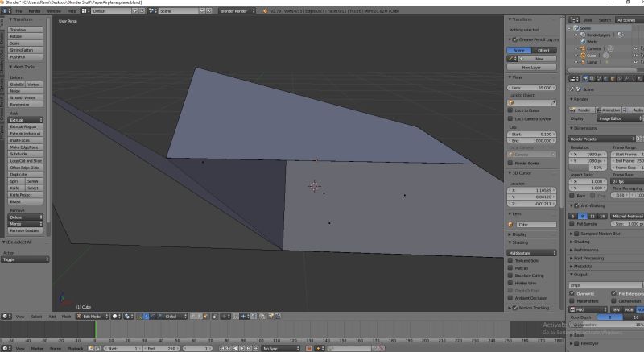Click the OpenGL render active viewport icon
Image resolution: width=644 pixels, height=352 pixels.
[x=270, y=317]
